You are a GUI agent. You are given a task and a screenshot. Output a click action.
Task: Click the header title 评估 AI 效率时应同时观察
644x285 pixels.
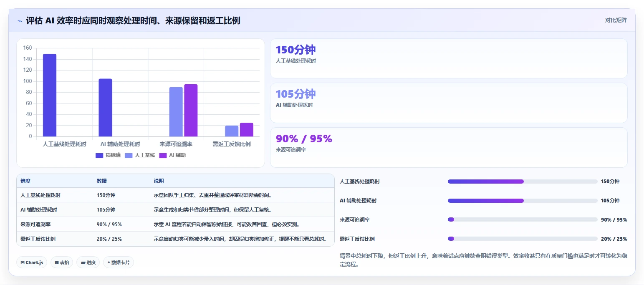(x=133, y=20)
